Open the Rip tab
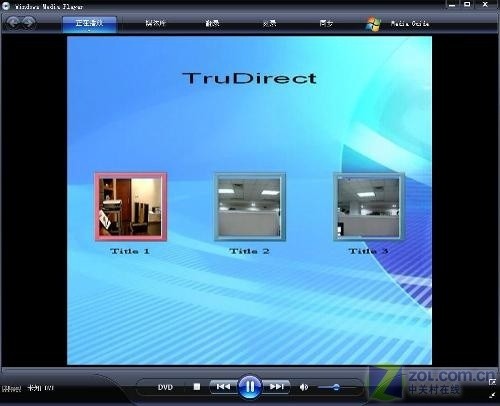Screen dimensions: 500x406 [x=212, y=23]
